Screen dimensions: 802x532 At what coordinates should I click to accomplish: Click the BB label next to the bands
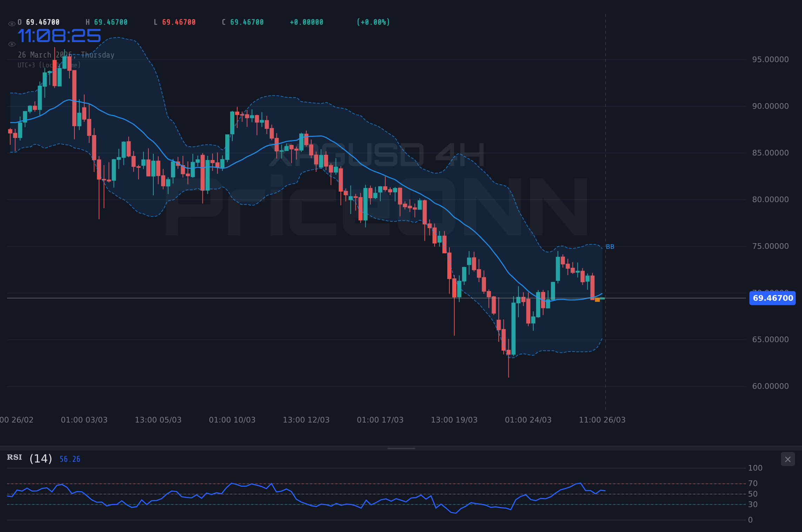click(x=610, y=247)
